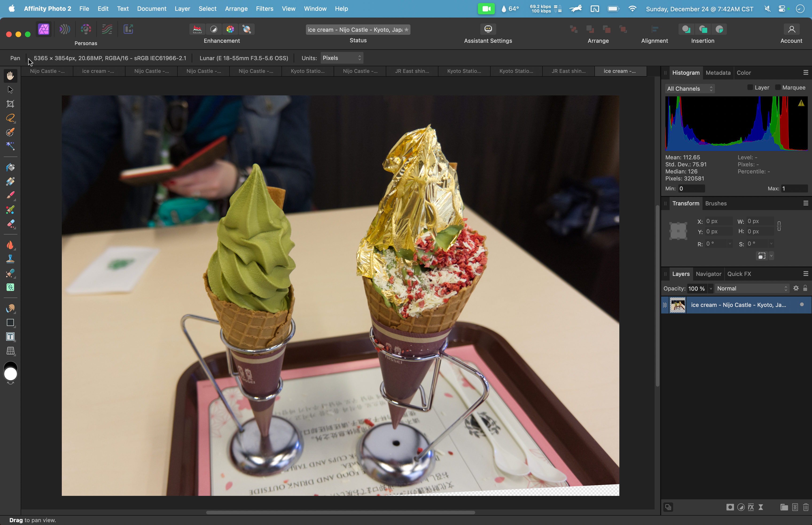The image size is (812, 525).
Task: Select the Erase Brush tool
Action: tap(10, 224)
